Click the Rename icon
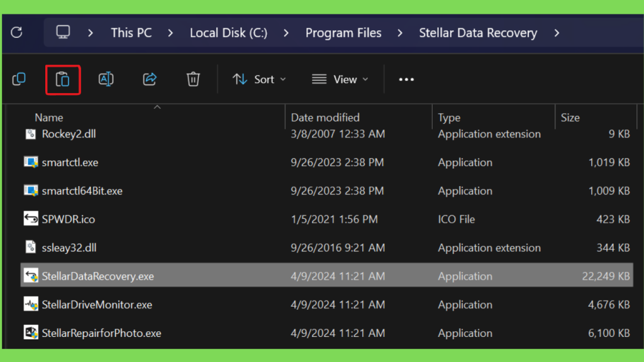The width and height of the screenshot is (644, 362). click(106, 79)
